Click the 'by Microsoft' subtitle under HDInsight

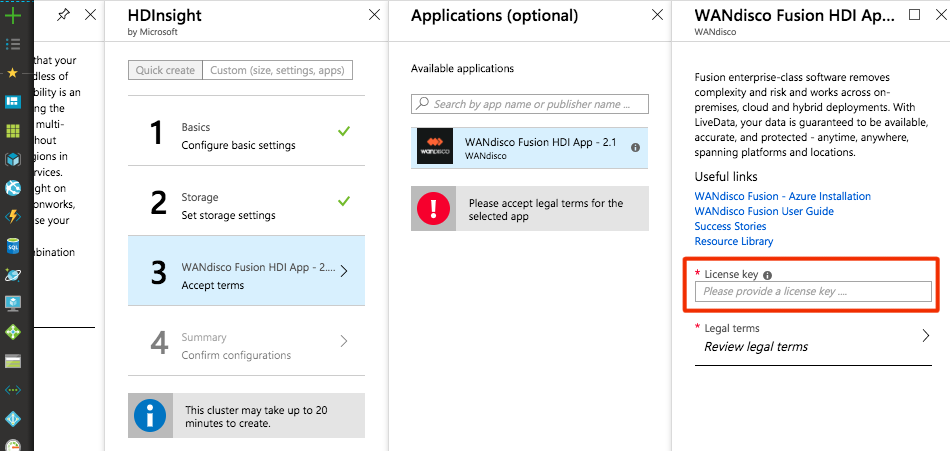click(x=153, y=33)
